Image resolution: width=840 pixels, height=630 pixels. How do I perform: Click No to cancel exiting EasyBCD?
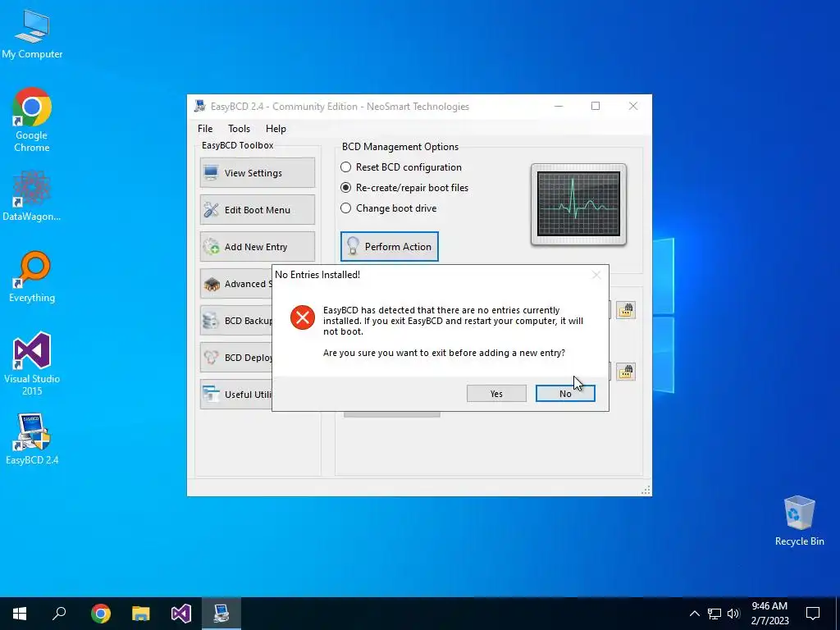(x=565, y=393)
